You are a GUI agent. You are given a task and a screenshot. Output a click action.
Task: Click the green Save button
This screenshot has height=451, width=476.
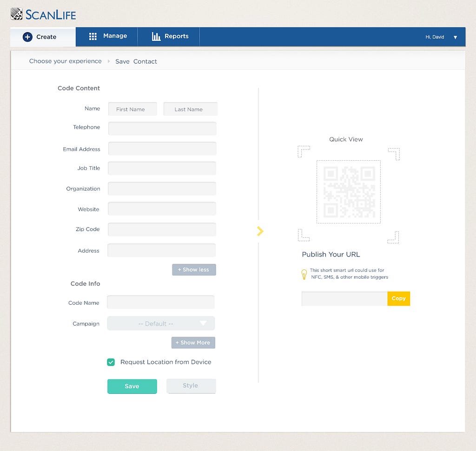click(x=132, y=386)
